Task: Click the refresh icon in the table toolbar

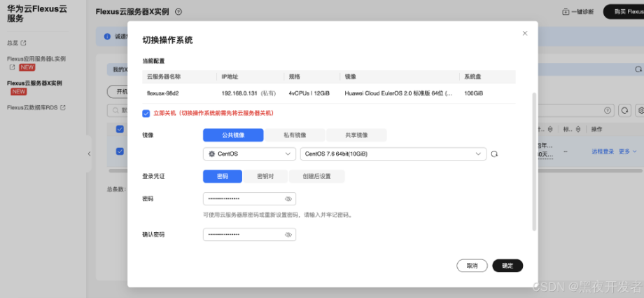Action: pyautogui.click(x=624, y=110)
